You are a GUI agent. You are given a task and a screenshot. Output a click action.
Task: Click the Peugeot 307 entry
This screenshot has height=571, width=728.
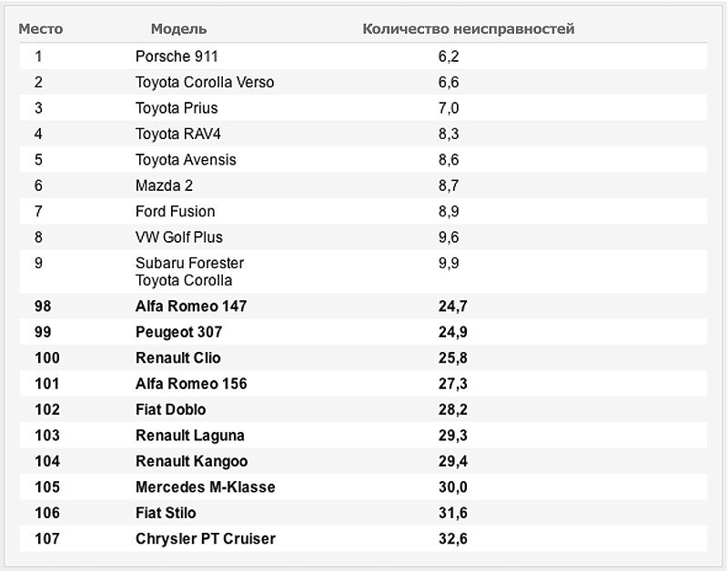[x=178, y=332]
